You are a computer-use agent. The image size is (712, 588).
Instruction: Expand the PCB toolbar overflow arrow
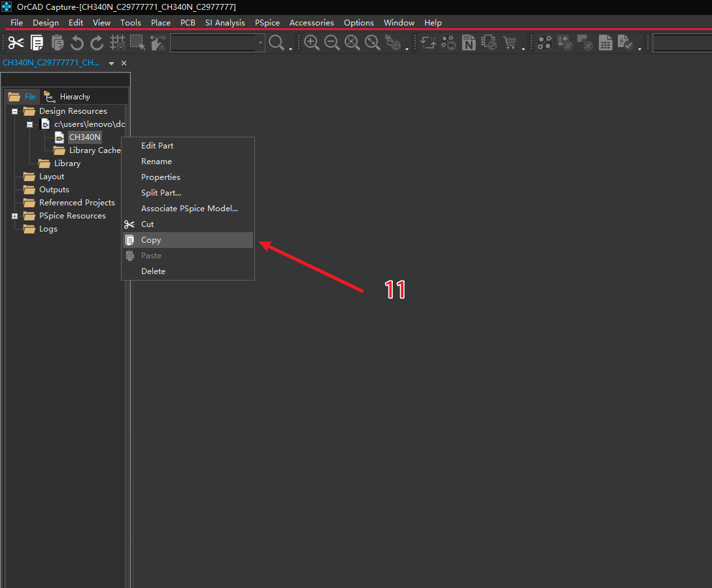click(x=640, y=48)
